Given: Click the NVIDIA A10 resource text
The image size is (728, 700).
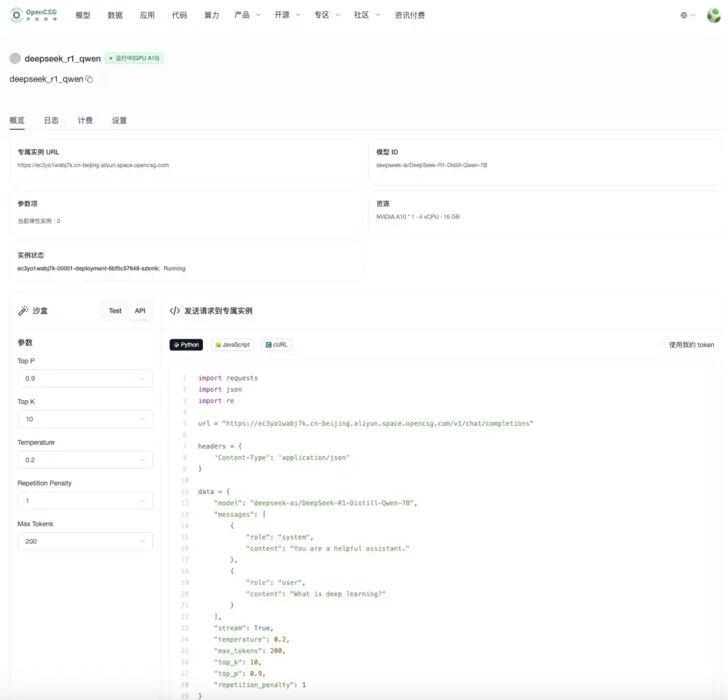Looking at the screenshot, I should [x=417, y=217].
